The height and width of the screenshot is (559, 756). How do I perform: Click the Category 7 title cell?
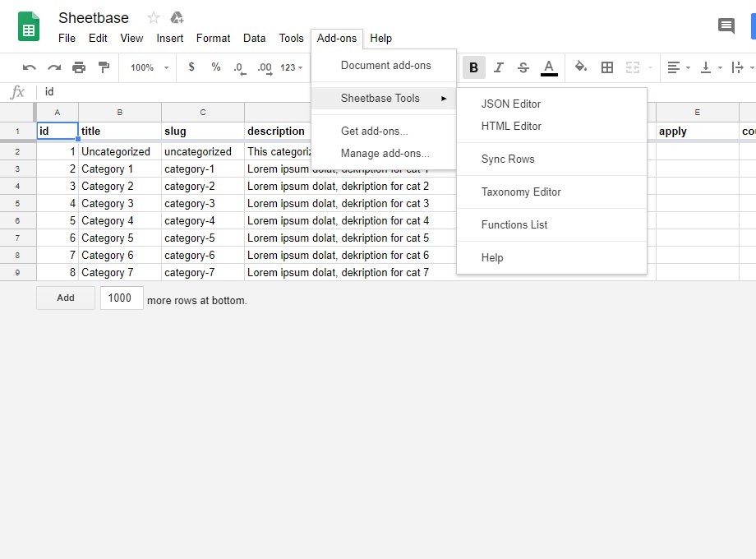(120, 272)
